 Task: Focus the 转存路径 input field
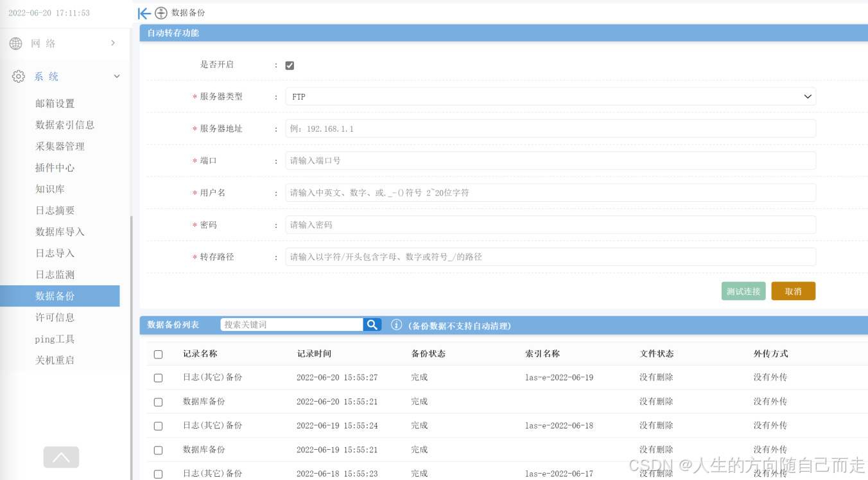[550, 257]
